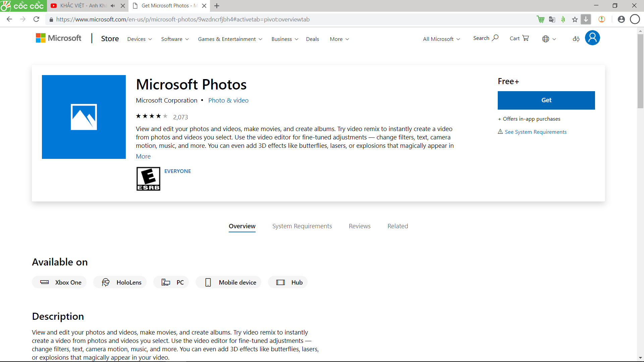Switch to the Reviews tab
Screen dimensions: 644x362
(360, 226)
